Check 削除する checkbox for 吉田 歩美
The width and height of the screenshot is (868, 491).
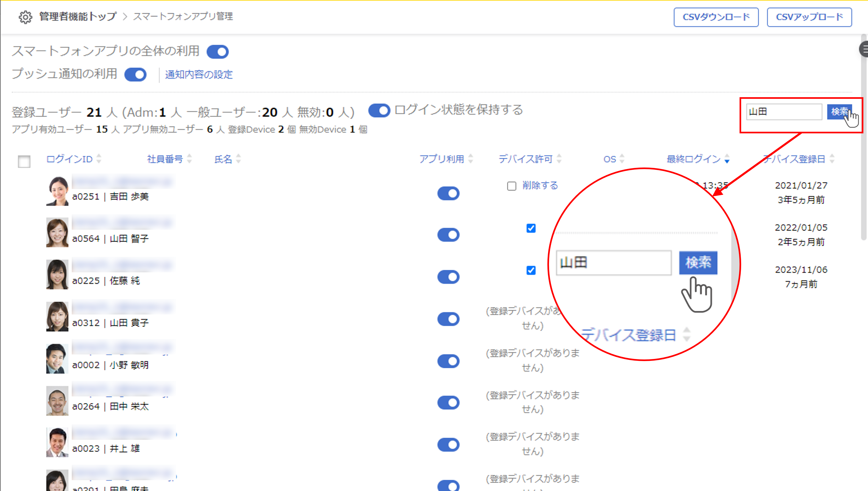click(x=512, y=186)
